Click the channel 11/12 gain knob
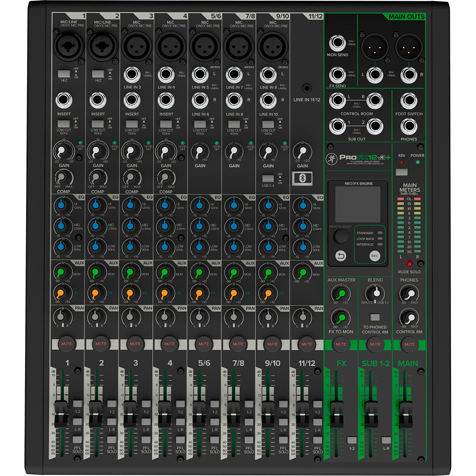The width and height of the screenshot is (476, 476). click(x=302, y=152)
